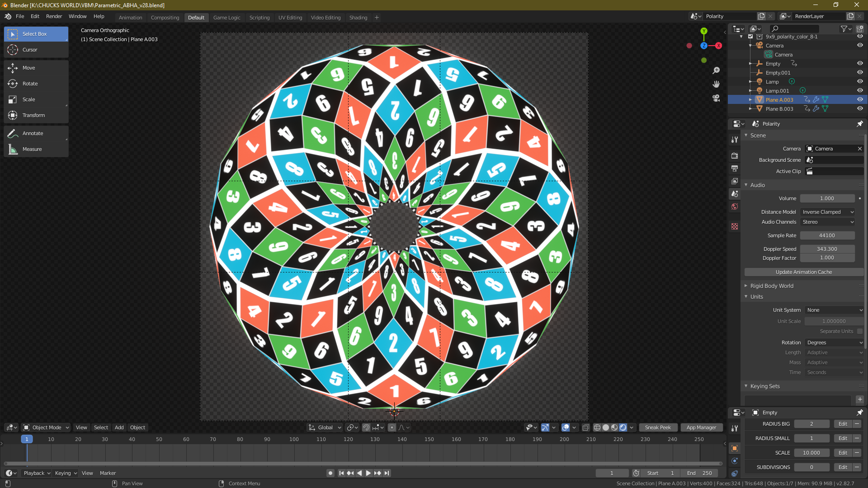Switch to the Shading workspace tab
868x488 pixels.
[x=358, y=18]
